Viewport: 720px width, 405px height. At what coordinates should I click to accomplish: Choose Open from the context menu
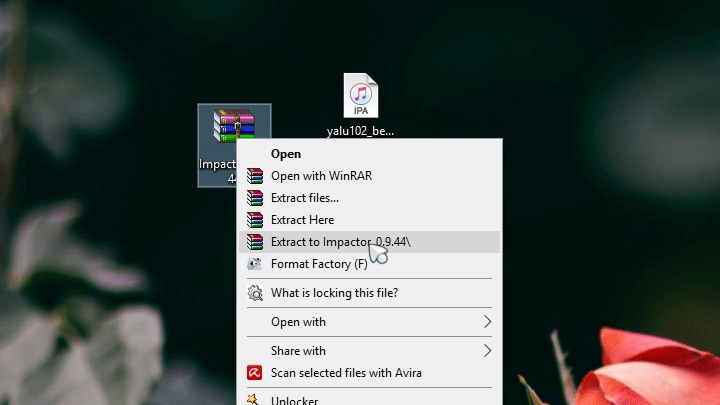click(369, 154)
